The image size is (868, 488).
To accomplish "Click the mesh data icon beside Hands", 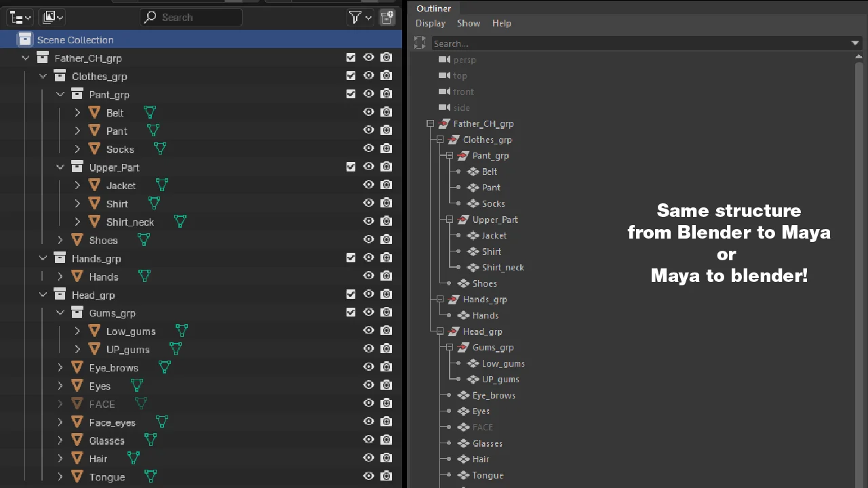I will pos(143,276).
